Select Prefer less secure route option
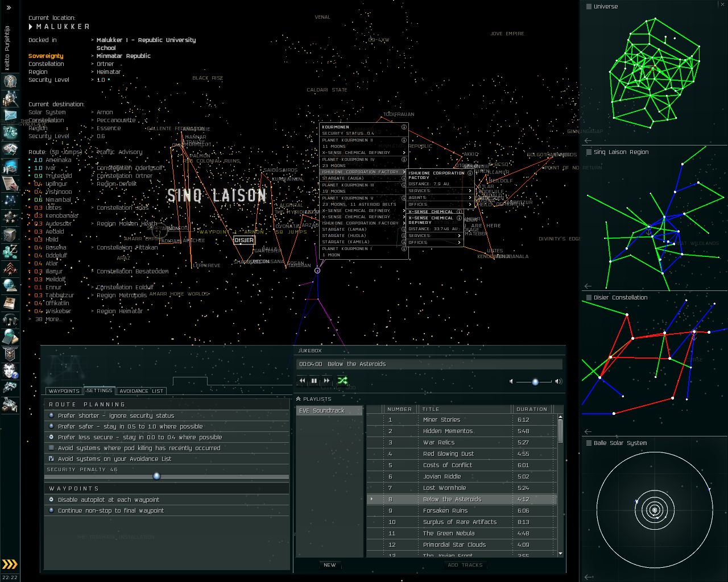 tap(51, 437)
